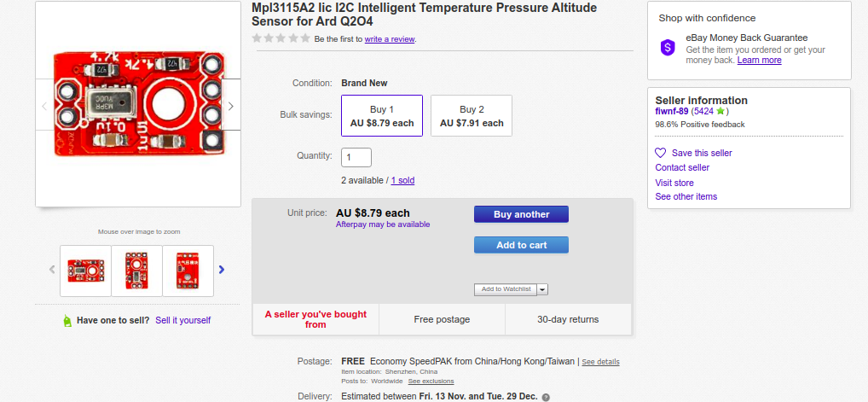Screen dimensions: 868x402
Task: Click the Add to Watchlist button
Action: pos(506,289)
